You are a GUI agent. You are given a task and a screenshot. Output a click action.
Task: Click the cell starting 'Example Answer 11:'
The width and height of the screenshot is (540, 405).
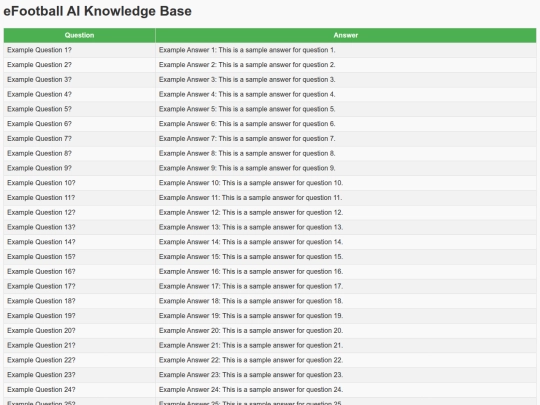[x=346, y=198]
